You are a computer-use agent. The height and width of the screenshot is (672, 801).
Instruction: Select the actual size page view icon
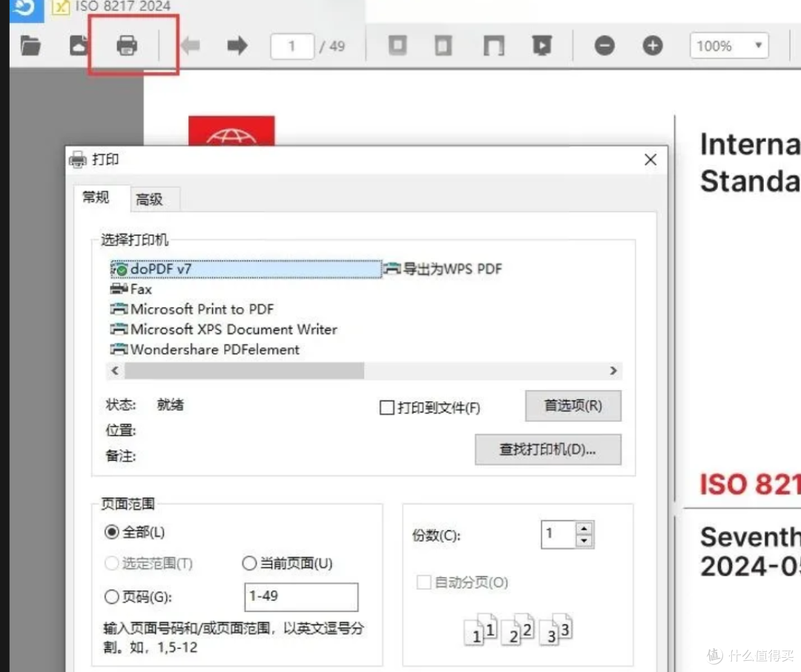[x=398, y=45]
